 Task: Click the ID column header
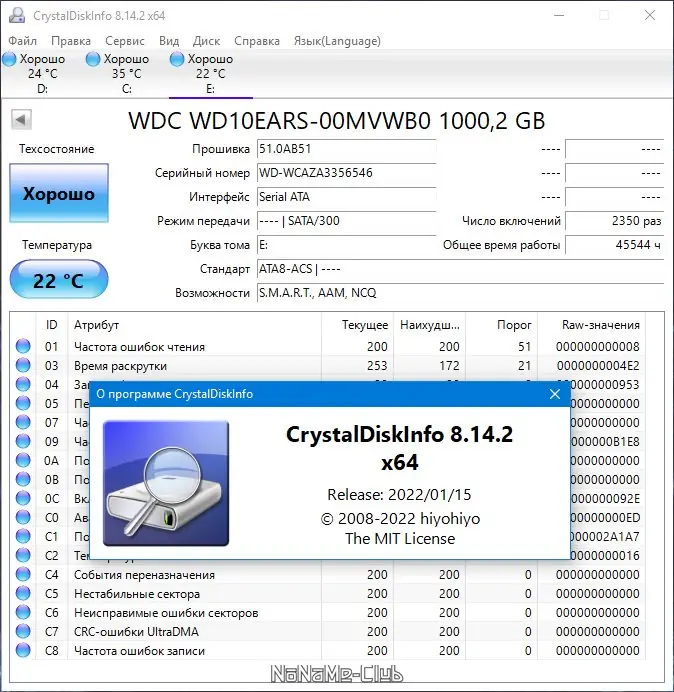pos(52,325)
